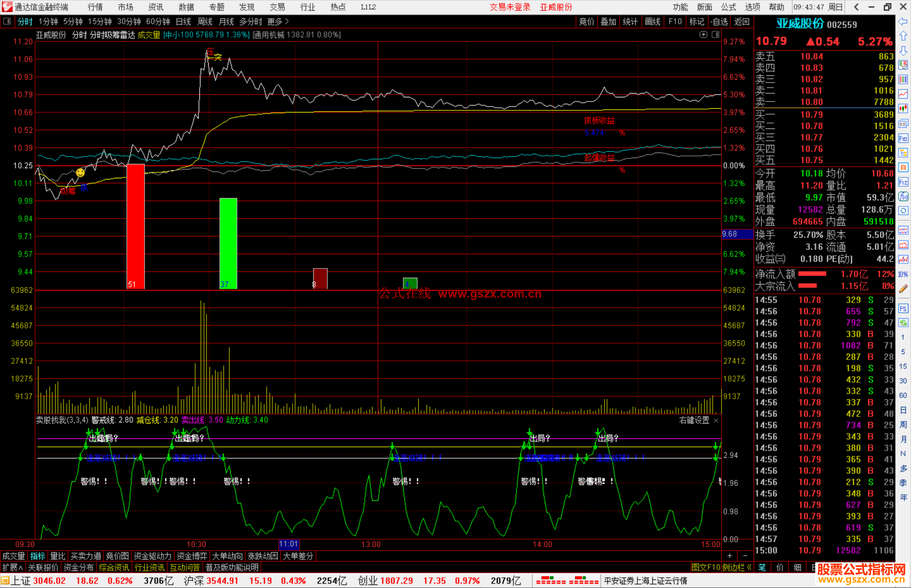Click the 11:01 time marker on axis
911x588 pixels.
288,544
